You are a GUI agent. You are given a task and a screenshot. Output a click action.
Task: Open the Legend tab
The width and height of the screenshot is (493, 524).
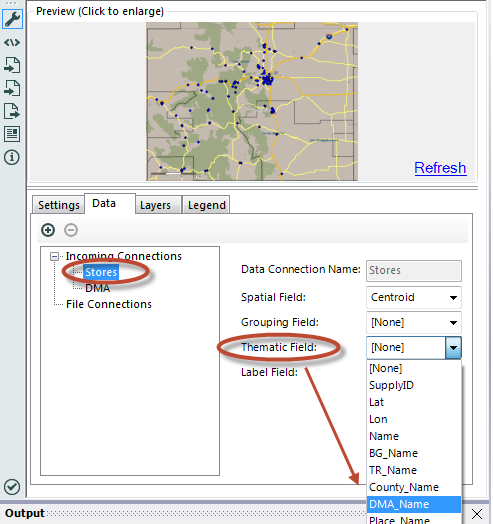click(207, 205)
